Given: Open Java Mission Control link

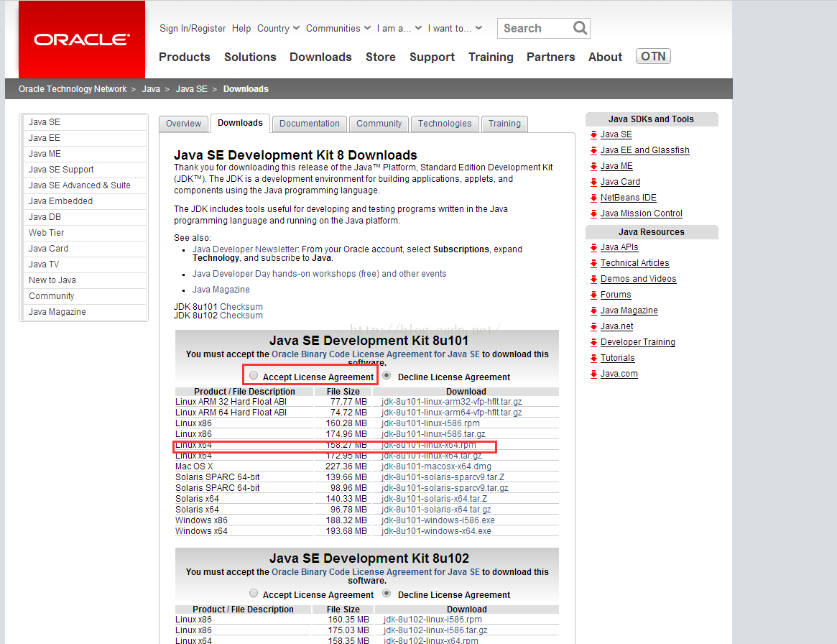Looking at the screenshot, I should (x=641, y=213).
